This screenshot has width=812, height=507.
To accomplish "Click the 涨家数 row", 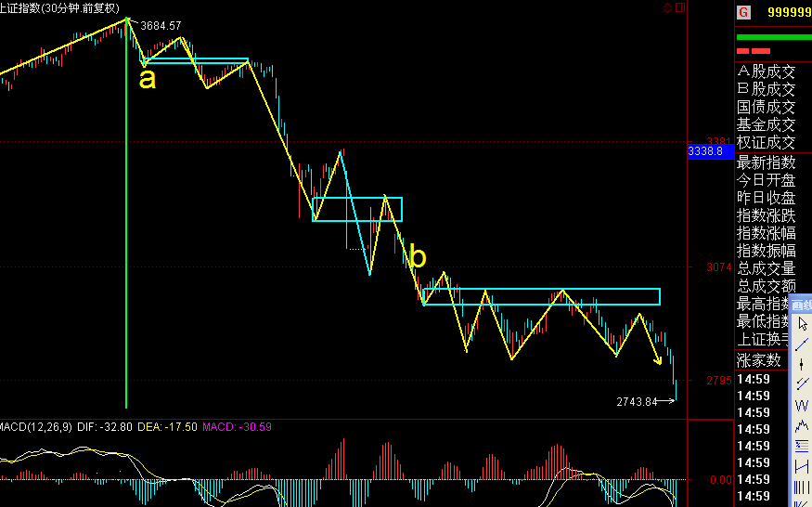I will point(759,359).
